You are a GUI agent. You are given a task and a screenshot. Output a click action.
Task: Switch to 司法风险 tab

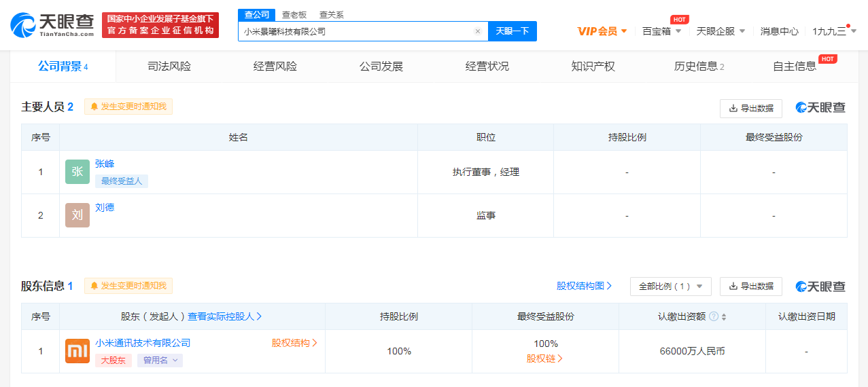(169, 67)
